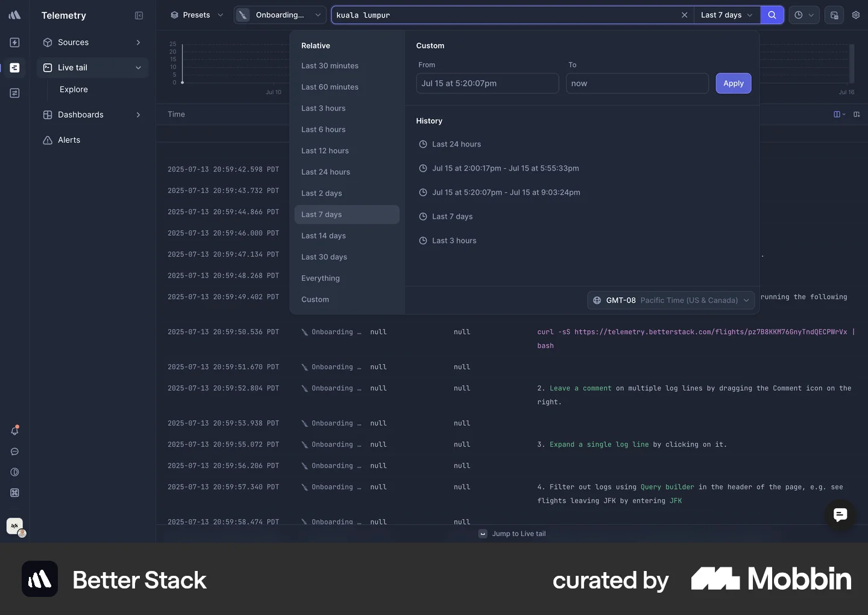Open support chat floating button
This screenshot has height=615, width=868.
point(840,515)
